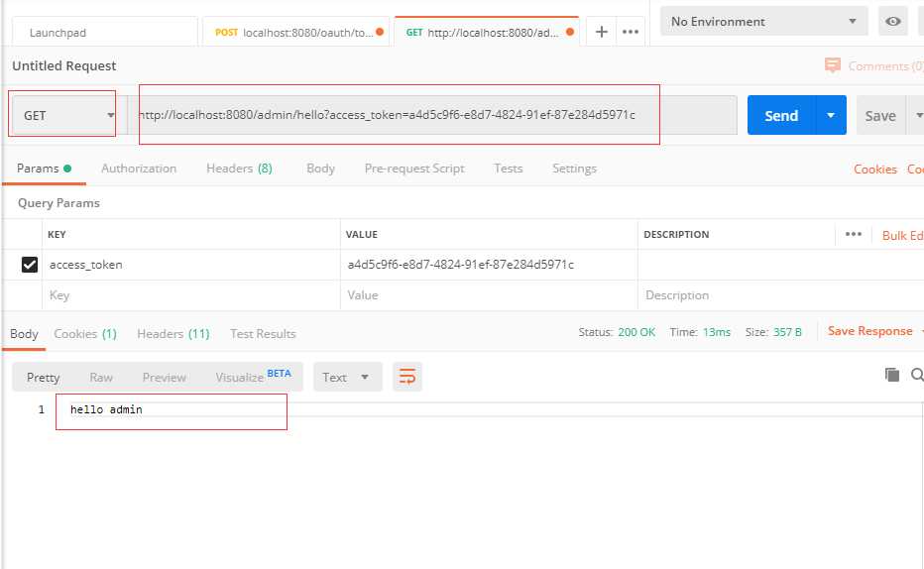924x569 pixels.
Task: Open the Text response format dropdown
Action: [347, 377]
